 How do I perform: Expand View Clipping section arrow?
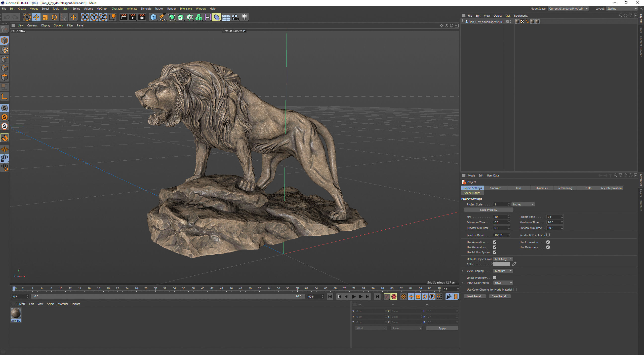(x=462, y=271)
